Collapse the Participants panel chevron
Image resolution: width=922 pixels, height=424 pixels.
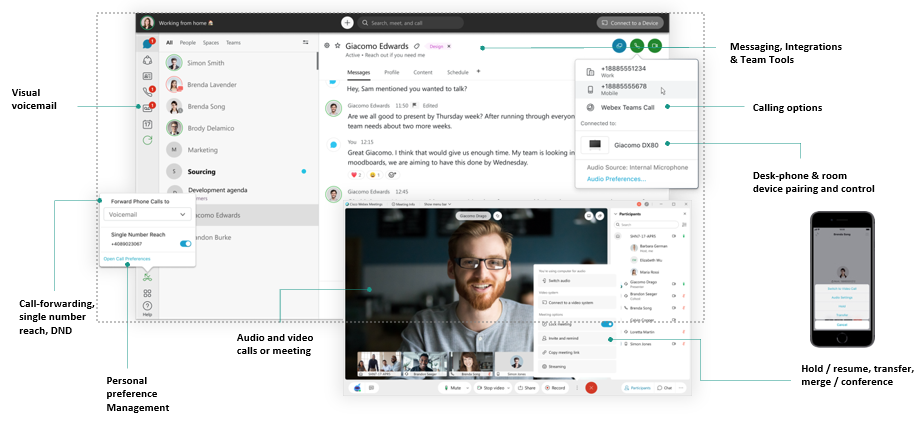click(615, 214)
